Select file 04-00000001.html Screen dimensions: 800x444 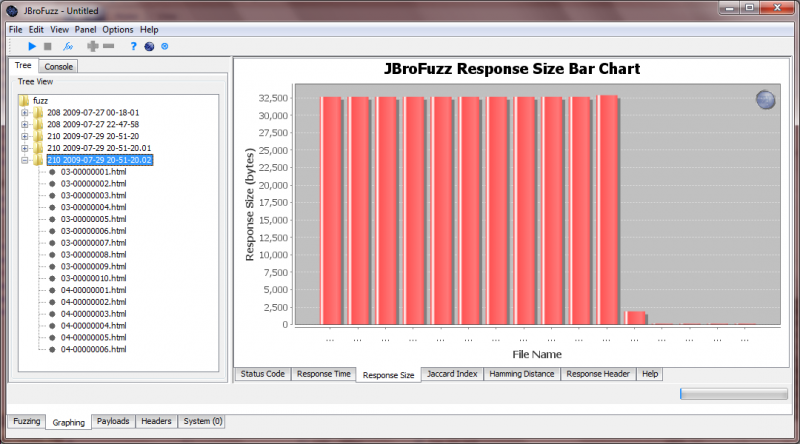pos(93,290)
